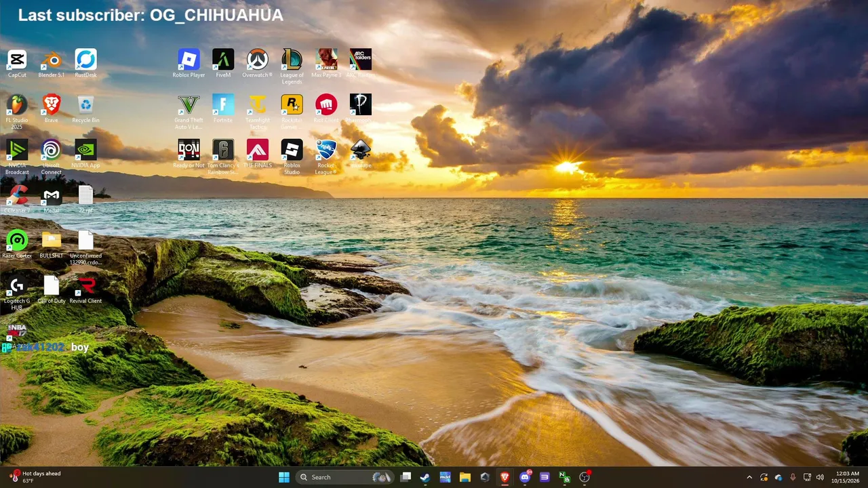The width and height of the screenshot is (868, 488).
Task: Select the Rockstar Games launcher icon
Action: coord(292,112)
